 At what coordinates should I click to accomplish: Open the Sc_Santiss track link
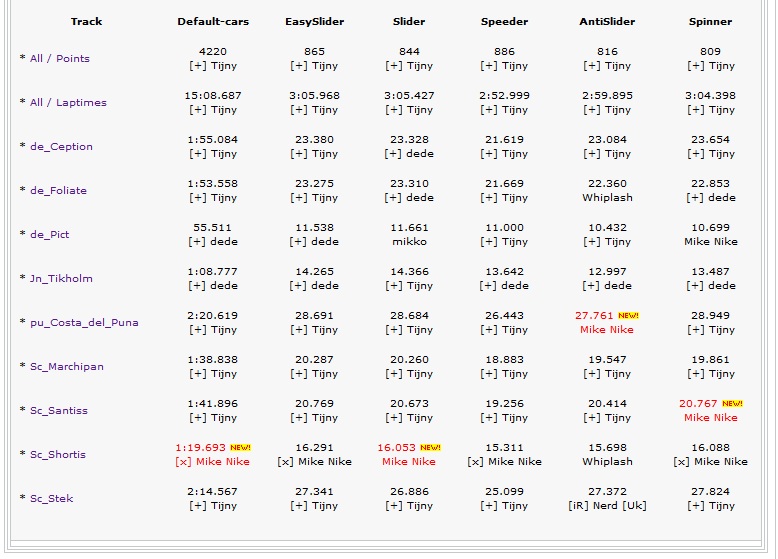59,411
